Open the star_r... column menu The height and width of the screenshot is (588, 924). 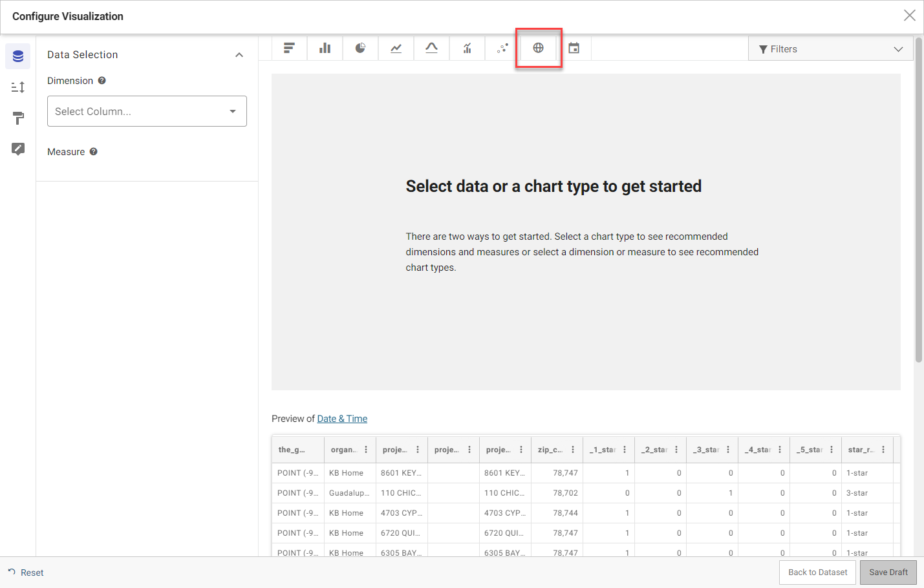click(x=883, y=450)
